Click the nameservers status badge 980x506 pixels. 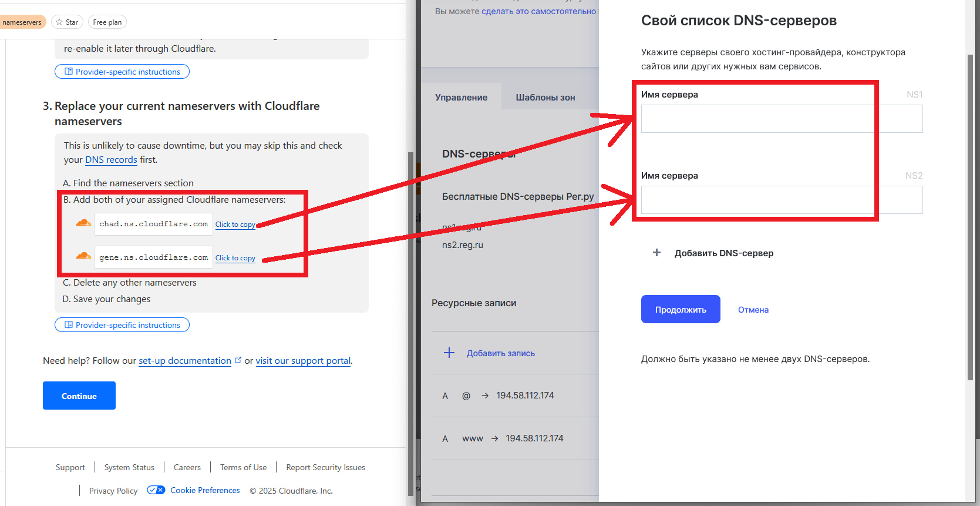[x=22, y=22]
